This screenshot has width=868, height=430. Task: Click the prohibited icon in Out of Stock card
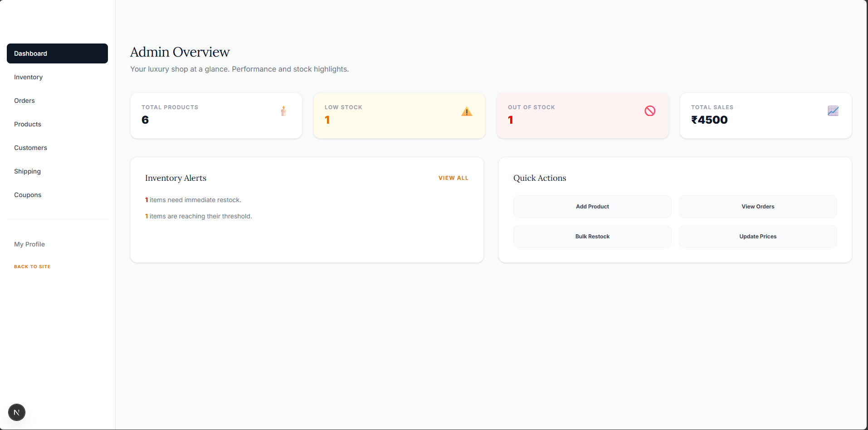650,111
